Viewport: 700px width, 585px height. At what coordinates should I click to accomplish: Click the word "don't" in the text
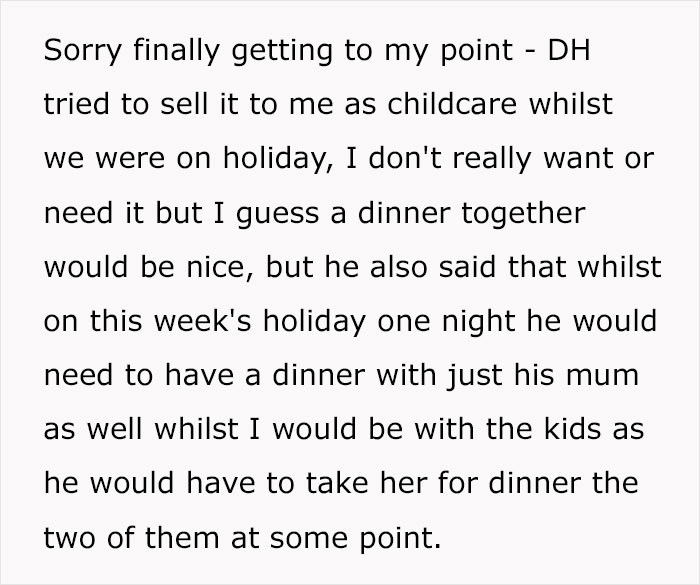tap(405, 158)
